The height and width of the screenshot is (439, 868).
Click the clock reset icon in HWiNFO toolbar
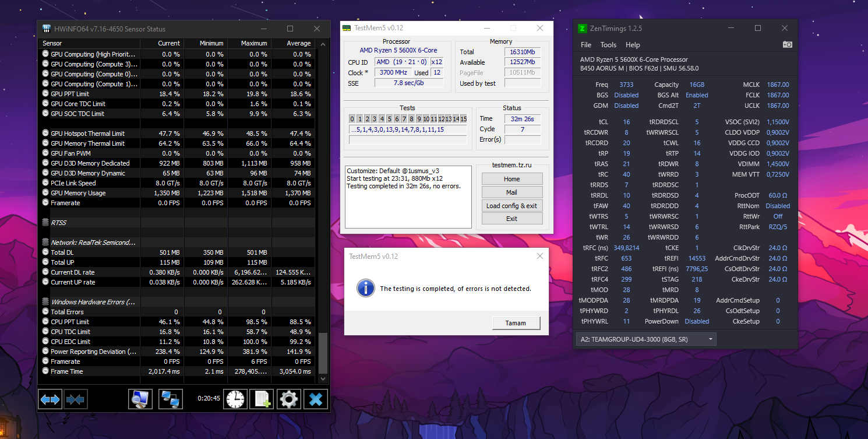(235, 399)
